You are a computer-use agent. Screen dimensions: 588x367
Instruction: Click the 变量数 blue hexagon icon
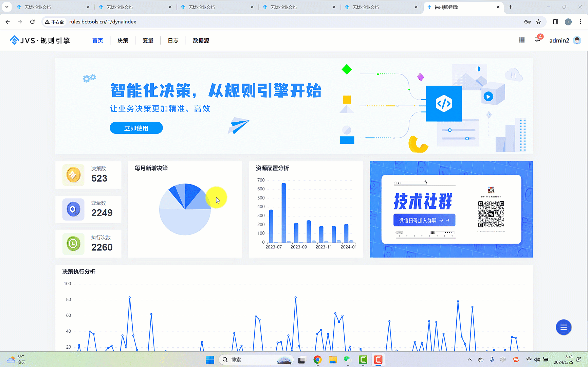click(73, 209)
